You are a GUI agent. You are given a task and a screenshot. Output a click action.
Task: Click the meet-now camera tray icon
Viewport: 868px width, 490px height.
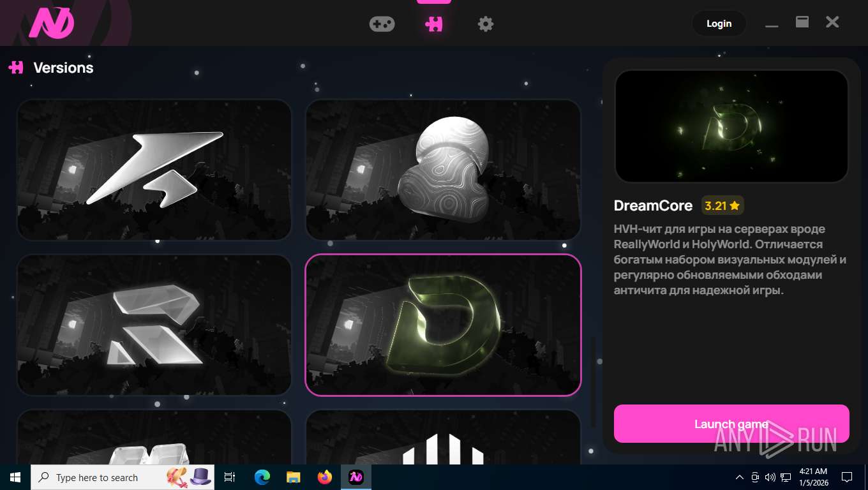click(x=755, y=477)
